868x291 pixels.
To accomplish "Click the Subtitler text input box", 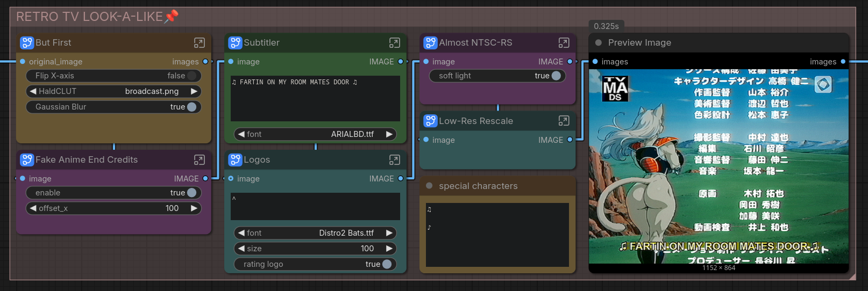I will 315,98.
